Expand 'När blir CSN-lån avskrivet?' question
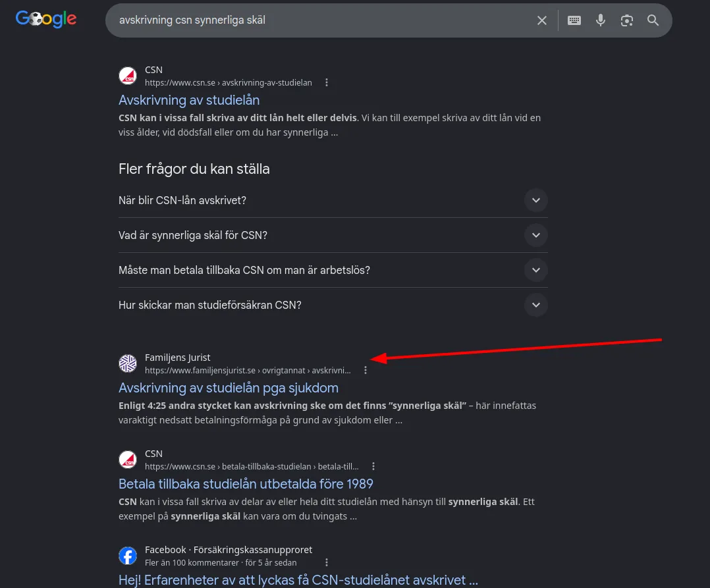The height and width of the screenshot is (588, 710). click(333, 201)
